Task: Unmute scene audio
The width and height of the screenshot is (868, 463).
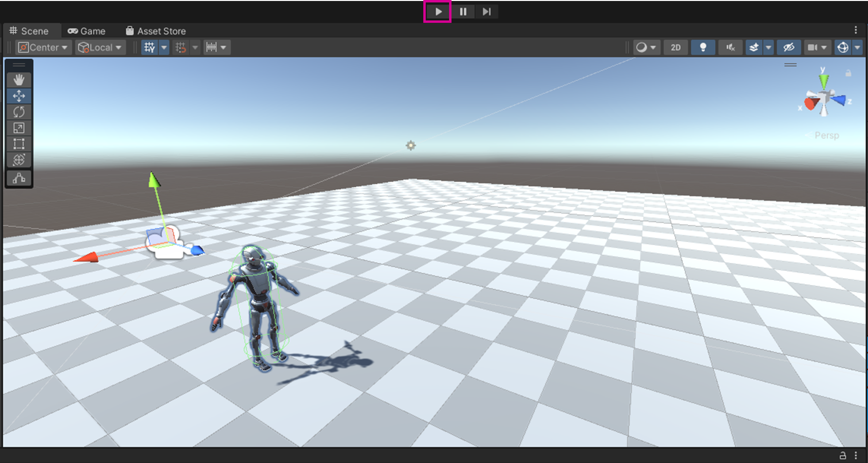Action: (x=730, y=47)
